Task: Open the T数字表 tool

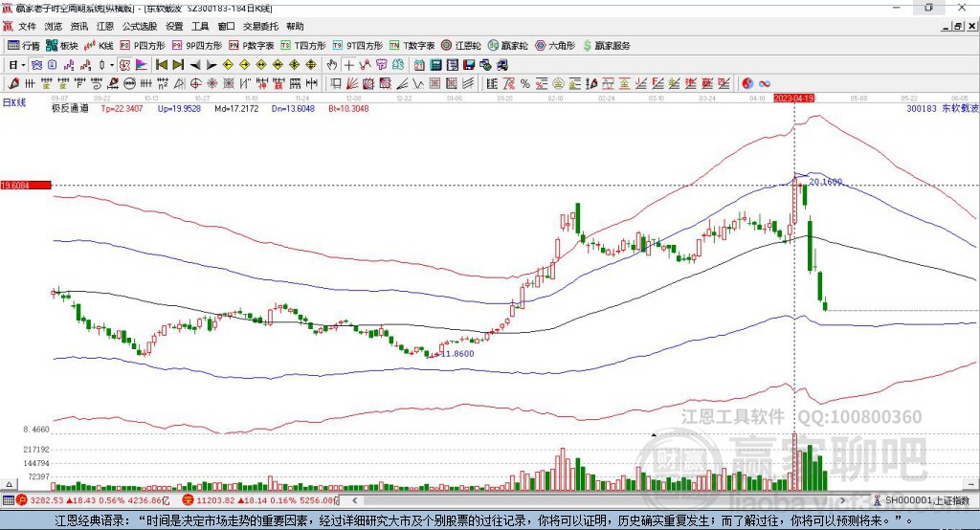Action: tap(412, 46)
